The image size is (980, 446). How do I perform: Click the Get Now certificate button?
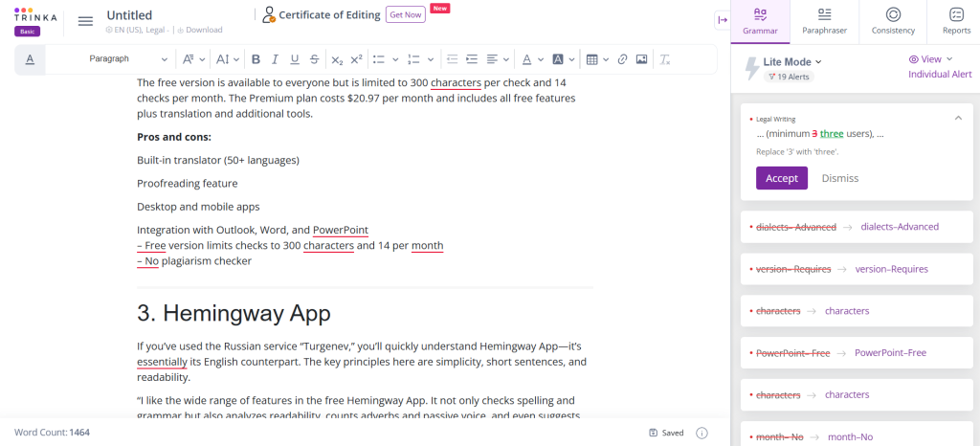tap(406, 15)
